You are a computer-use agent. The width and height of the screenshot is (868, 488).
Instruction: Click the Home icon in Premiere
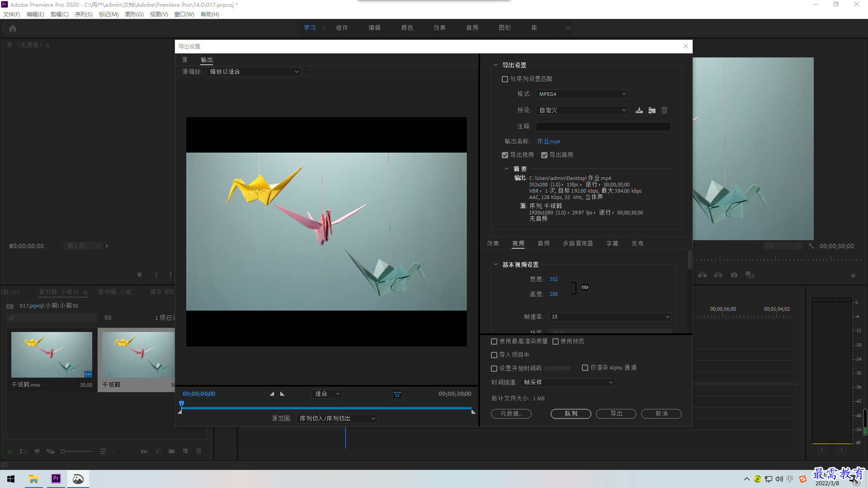pyautogui.click(x=13, y=28)
